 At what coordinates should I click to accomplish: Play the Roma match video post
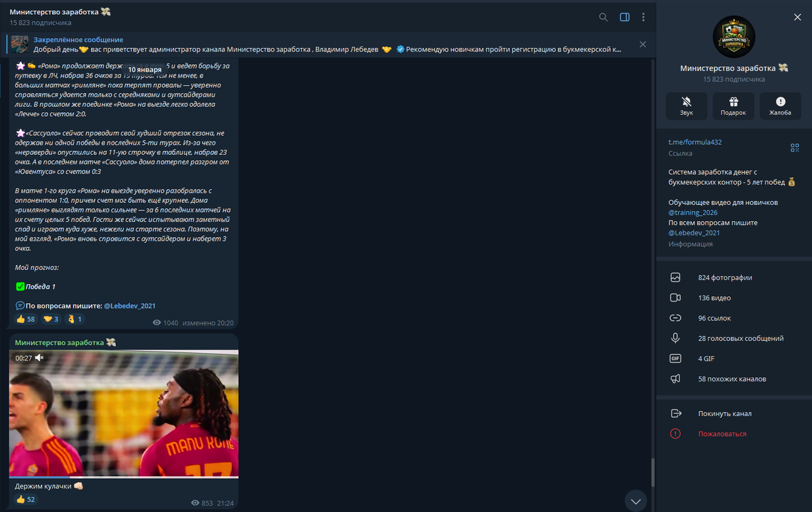(x=124, y=413)
